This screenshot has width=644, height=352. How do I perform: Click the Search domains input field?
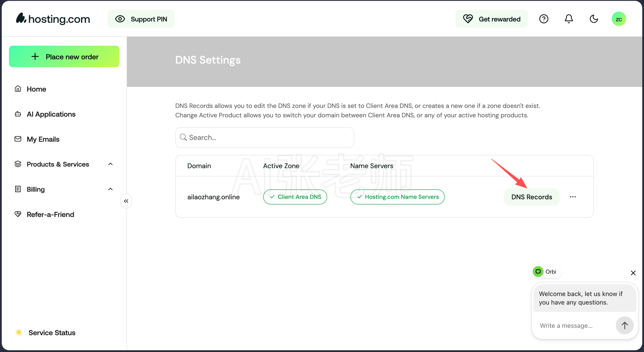point(265,137)
